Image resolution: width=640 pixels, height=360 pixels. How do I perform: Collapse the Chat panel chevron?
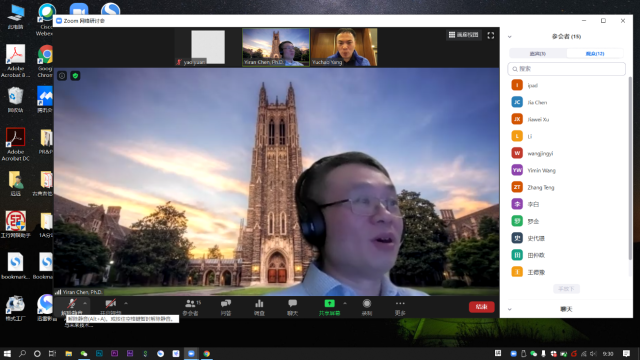tap(510, 309)
